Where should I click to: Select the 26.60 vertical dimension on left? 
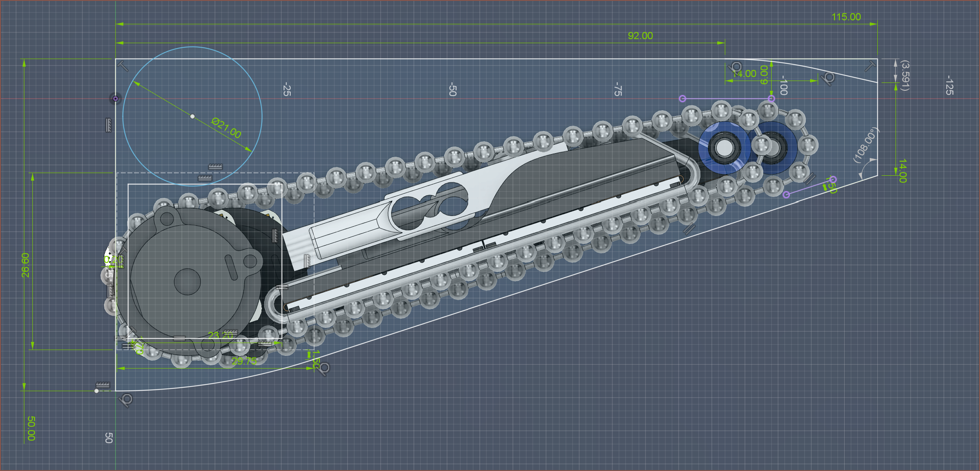click(x=26, y=265)
